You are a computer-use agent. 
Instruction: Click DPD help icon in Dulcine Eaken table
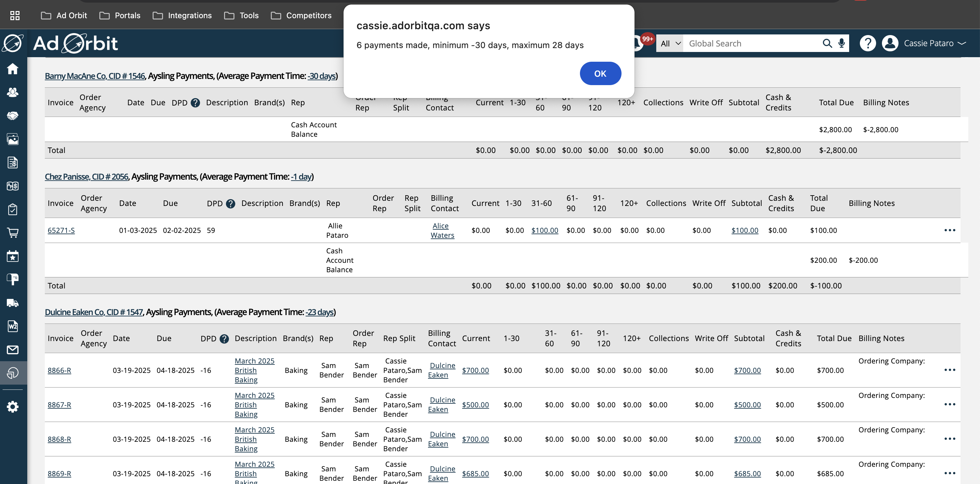pyautogui.click(x=224, y=339)
